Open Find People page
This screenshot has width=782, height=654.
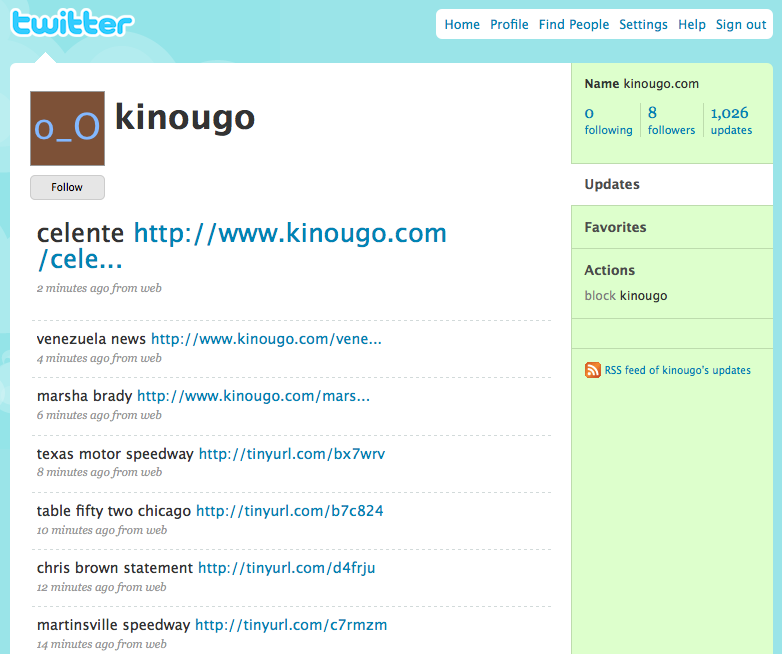(x=574, y=24)
